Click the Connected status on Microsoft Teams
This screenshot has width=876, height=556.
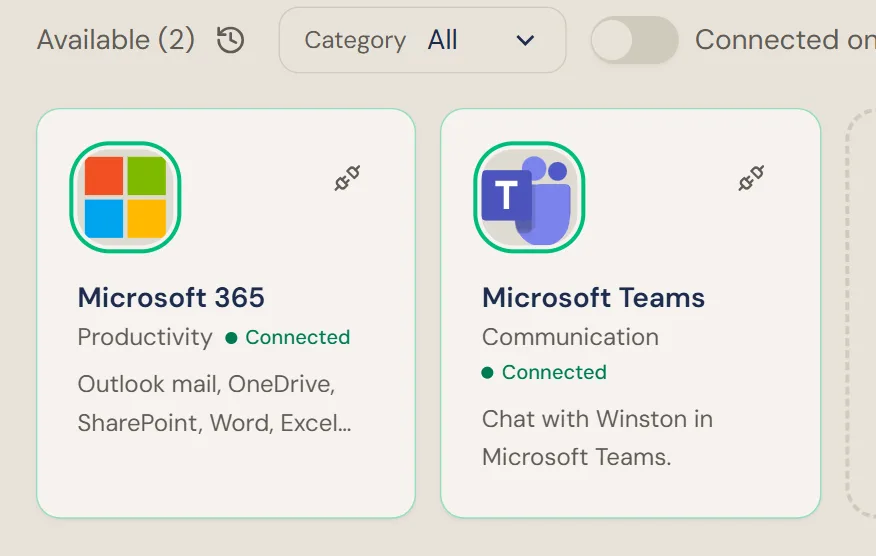click(x=544, y=372)
